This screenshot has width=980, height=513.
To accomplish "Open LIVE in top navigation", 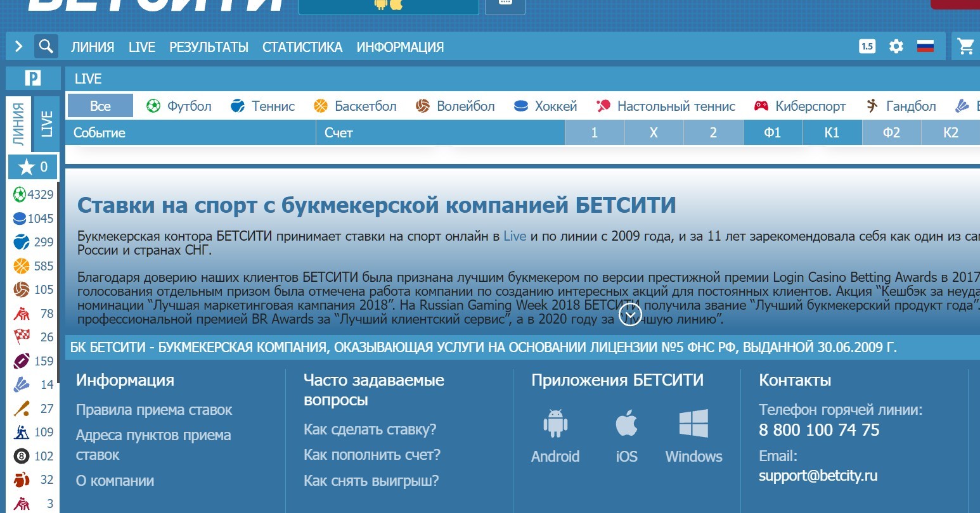I will click(x=142, y=47).
